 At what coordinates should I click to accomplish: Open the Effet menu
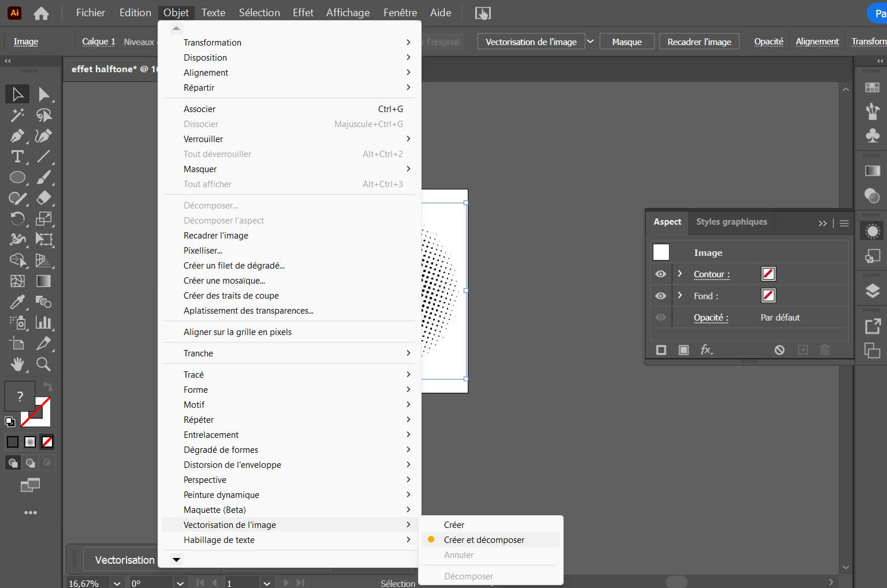(303, 12)
